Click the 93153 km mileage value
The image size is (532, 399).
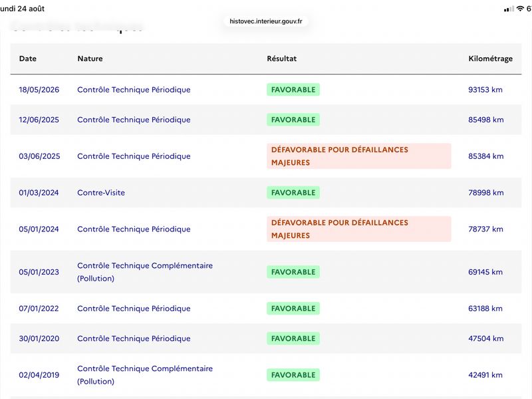coord(485,90)
